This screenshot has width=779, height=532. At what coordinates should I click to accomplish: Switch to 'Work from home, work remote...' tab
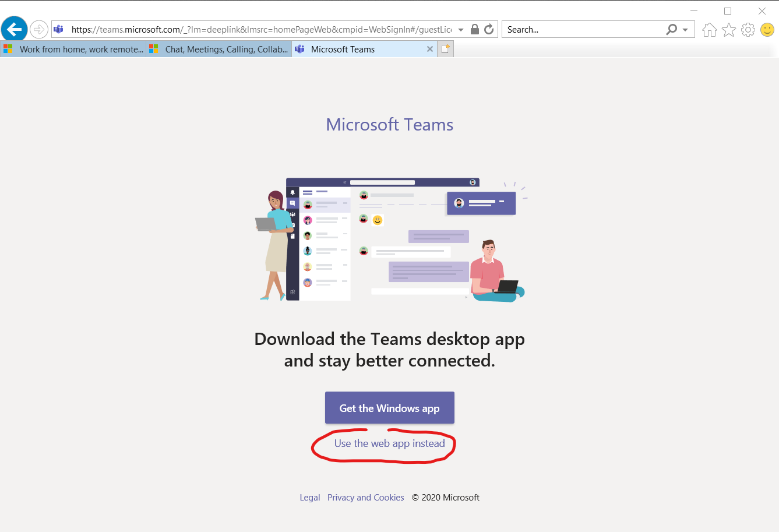[x=73, y=49]
